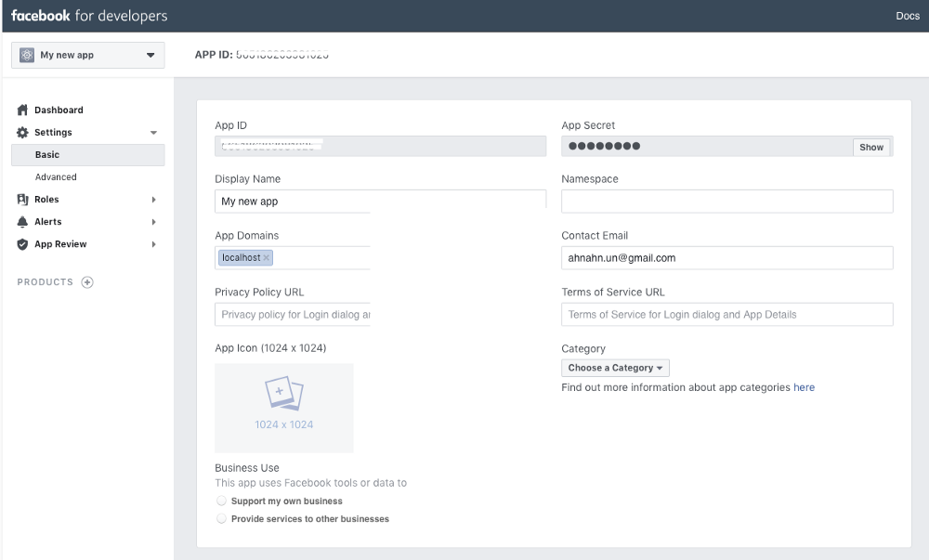929x560 pixels.
Task: Focus the Display Name field
Action: 380,202
